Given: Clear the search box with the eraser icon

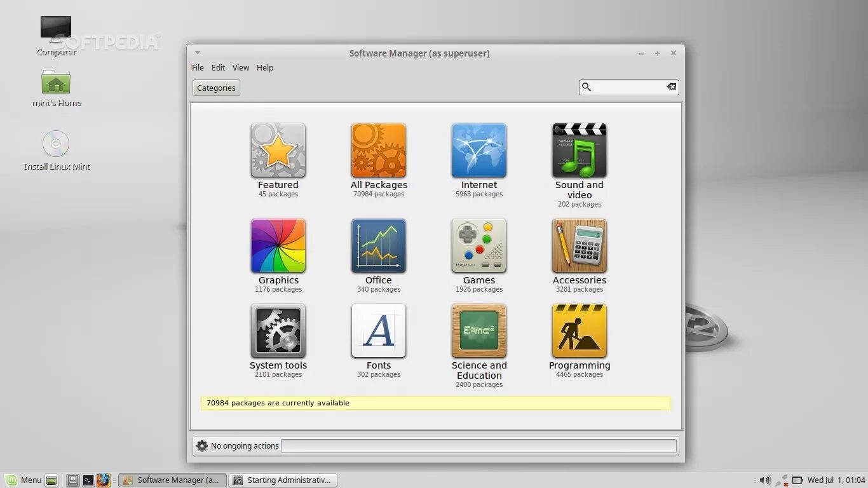Looking at the screenshot, I should click(671, 87).
